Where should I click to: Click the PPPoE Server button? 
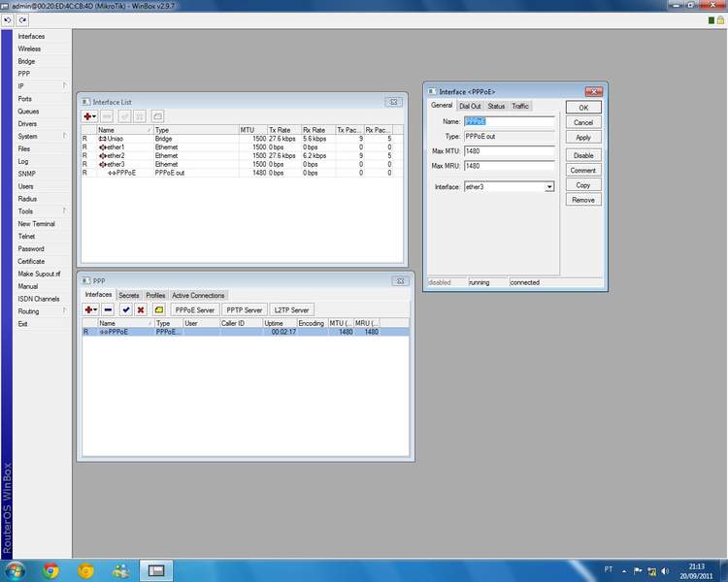tap(195, 310)
